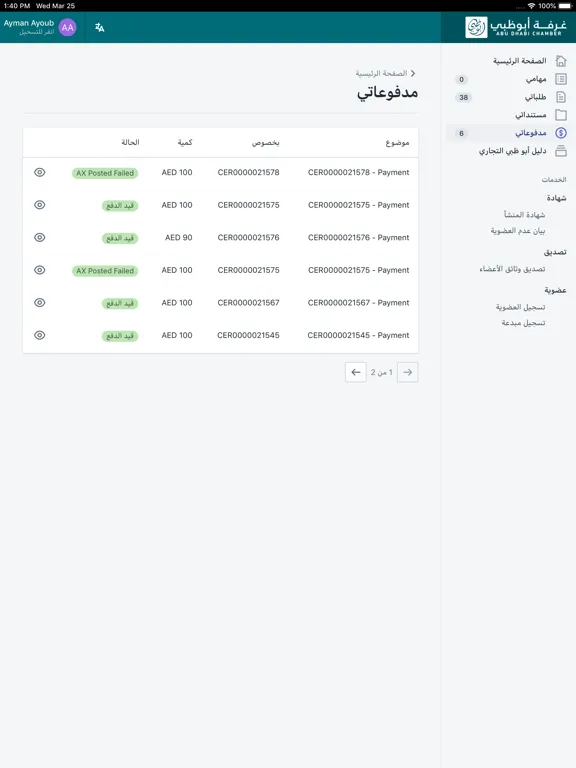576x768 pixels.
Task: Click the كمية column header
Action: pos(185,143)
